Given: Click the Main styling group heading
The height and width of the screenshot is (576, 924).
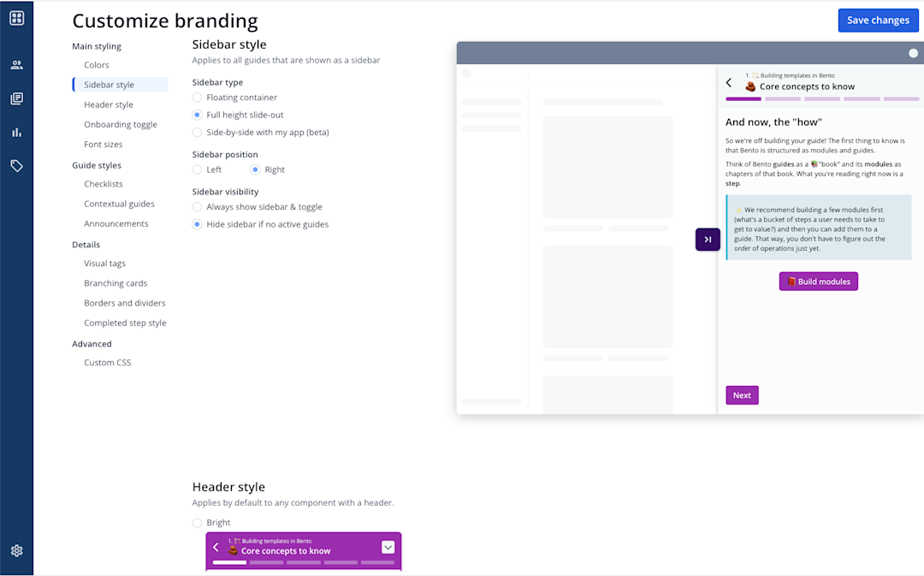Looking at the screenshot, I should (x=97, y=46).
